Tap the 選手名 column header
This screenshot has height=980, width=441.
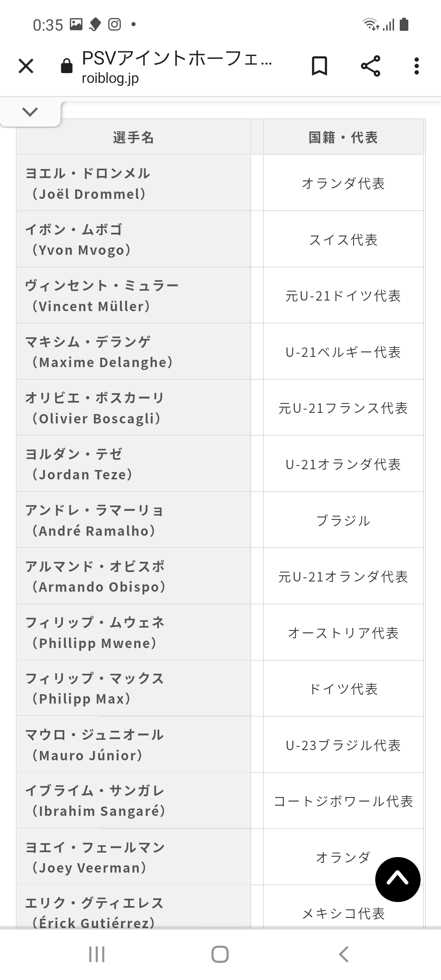(x=134, y=137)
